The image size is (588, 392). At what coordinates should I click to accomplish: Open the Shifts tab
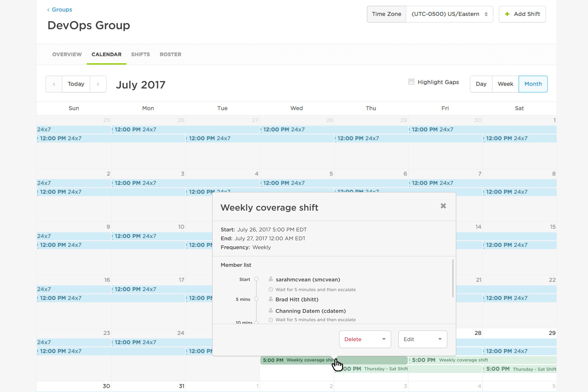coord(140,54)
